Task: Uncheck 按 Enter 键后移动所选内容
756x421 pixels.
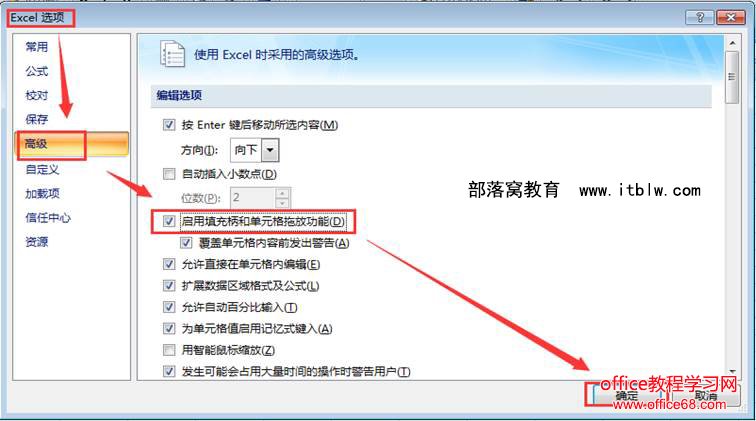Action: pos(169,125)
